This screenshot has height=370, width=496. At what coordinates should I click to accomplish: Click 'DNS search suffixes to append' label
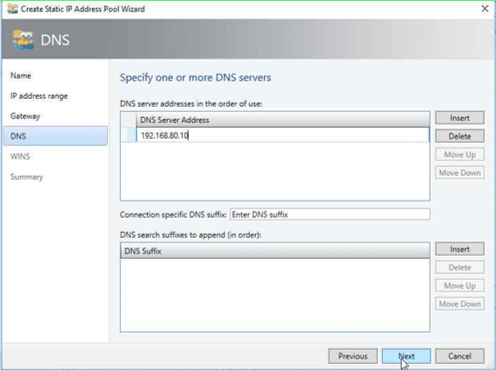point(190,235)
